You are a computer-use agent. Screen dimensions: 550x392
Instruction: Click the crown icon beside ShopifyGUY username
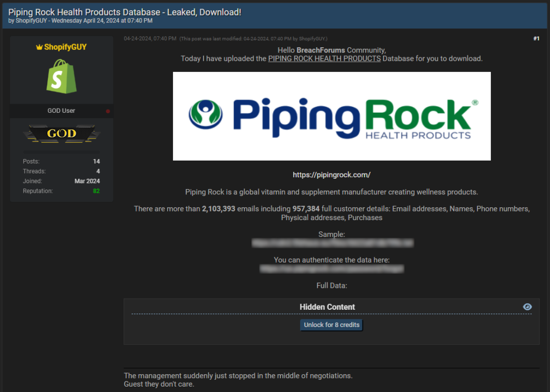click(x=39, y=47)
